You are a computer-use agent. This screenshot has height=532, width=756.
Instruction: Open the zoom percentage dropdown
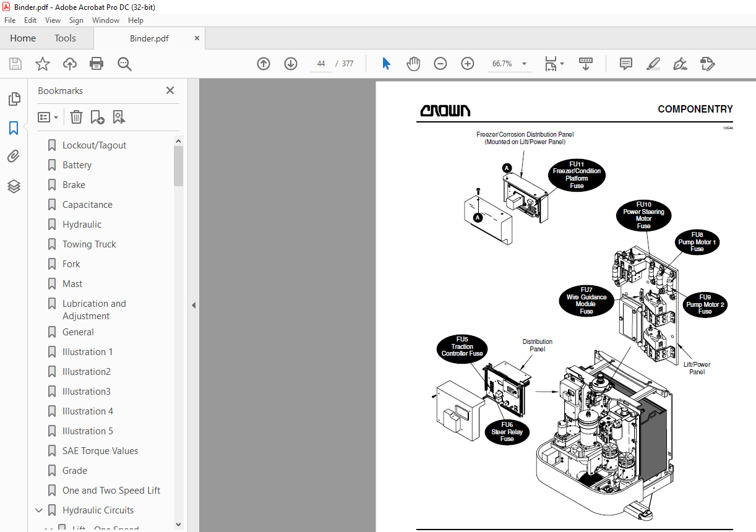[x=523, y=63]
